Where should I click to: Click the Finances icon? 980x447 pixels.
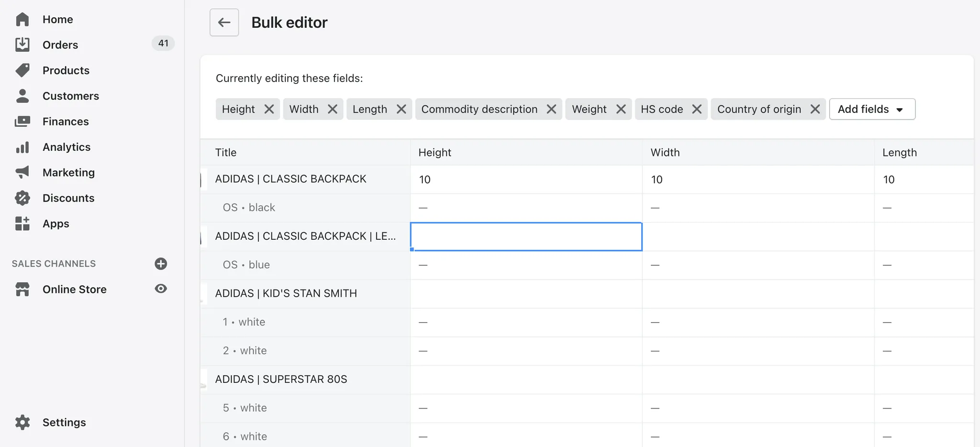pos(22,122)
